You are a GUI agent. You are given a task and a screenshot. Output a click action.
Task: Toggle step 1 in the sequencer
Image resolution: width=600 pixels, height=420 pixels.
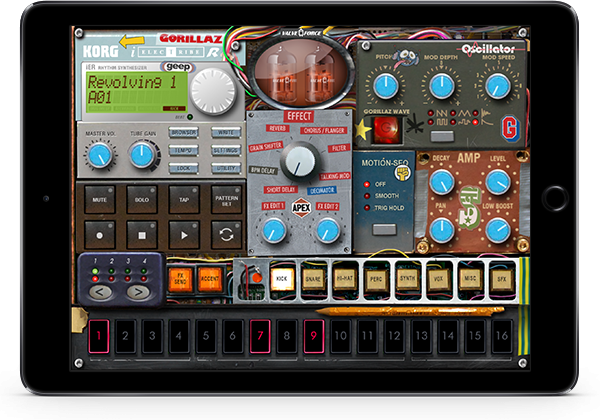coord(99,336)
